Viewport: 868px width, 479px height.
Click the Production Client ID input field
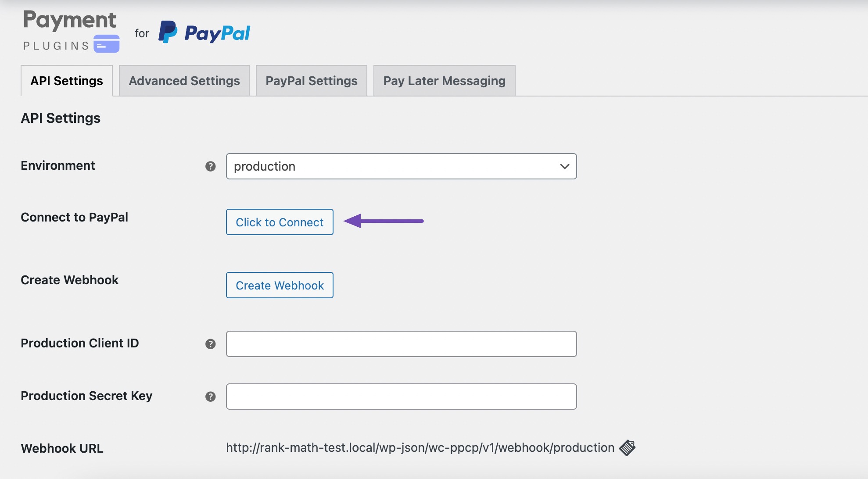pyautogui.click(x=401, y=343)
